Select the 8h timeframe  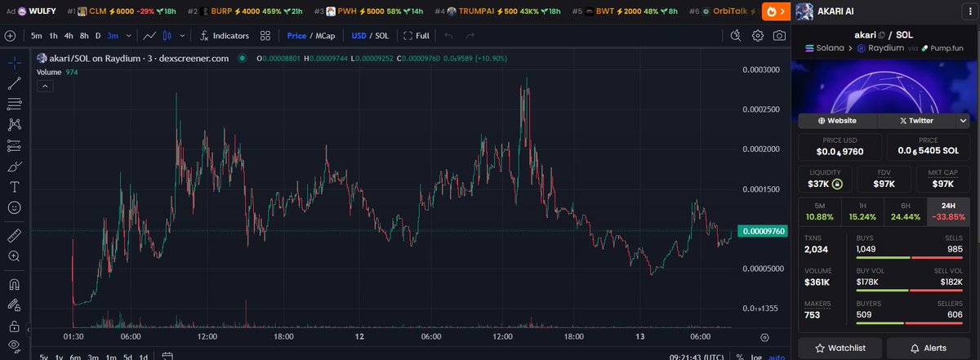point(84,36)
